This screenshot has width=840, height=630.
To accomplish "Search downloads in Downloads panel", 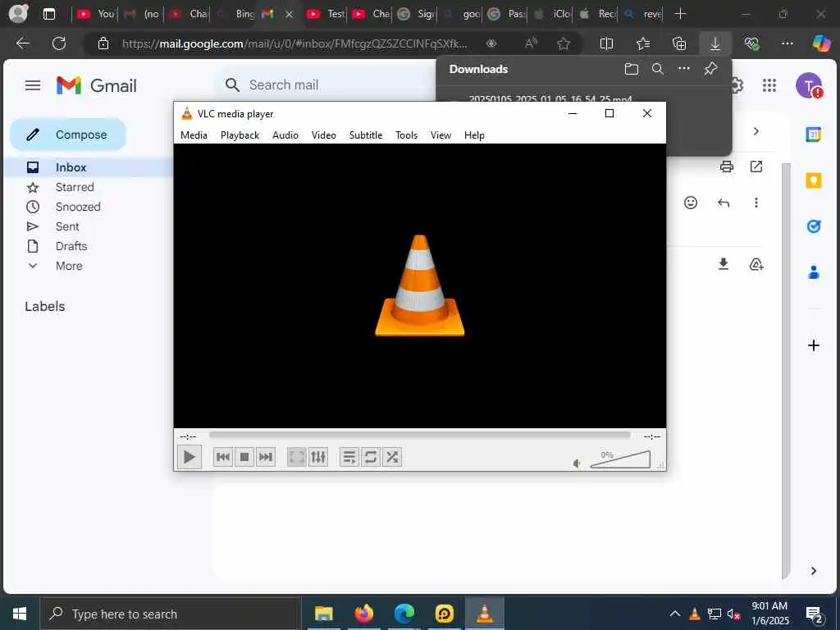I will point(658,69).
